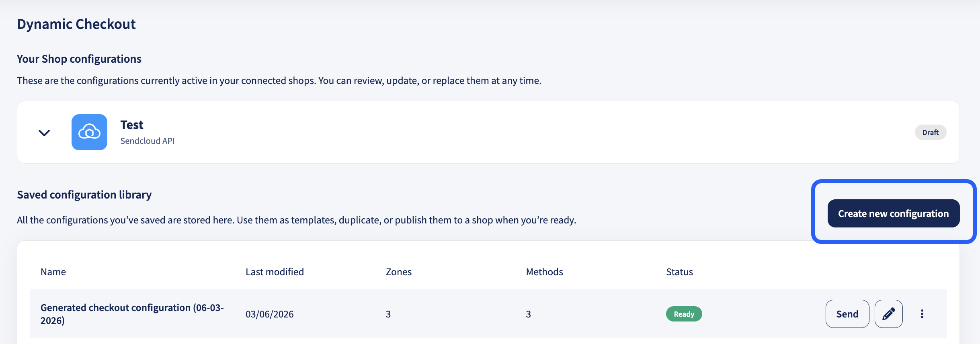Send the generated checkout configuration
980x344 pixels.
coord(847,314)
